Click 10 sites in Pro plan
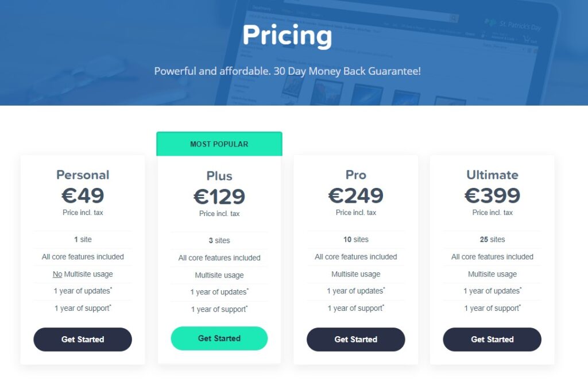The height and width of the screenshot is (385, 588). coord(356,240)
